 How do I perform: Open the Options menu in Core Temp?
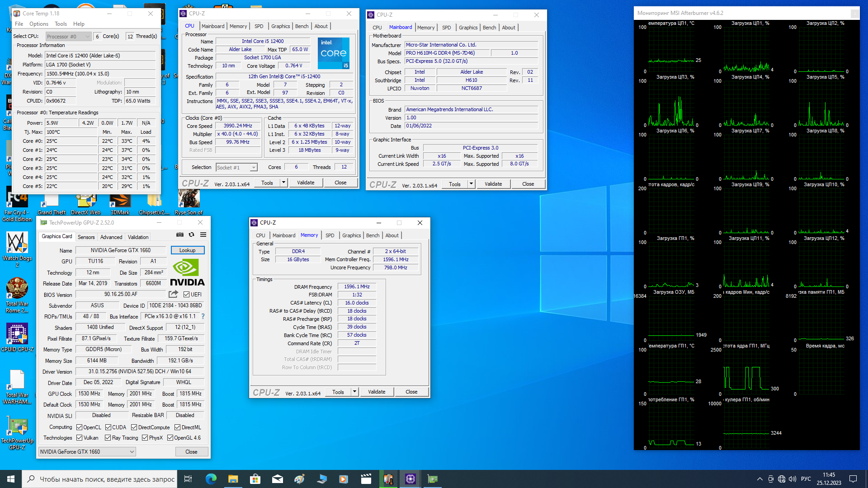tap(39, 24)
